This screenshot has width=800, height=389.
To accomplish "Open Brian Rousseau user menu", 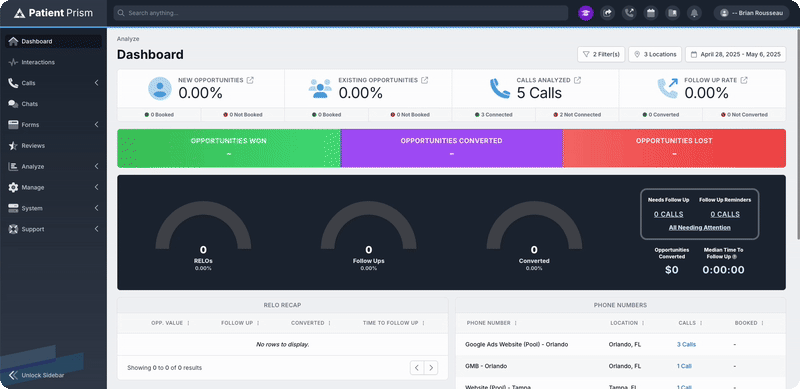I will (752, 13).
